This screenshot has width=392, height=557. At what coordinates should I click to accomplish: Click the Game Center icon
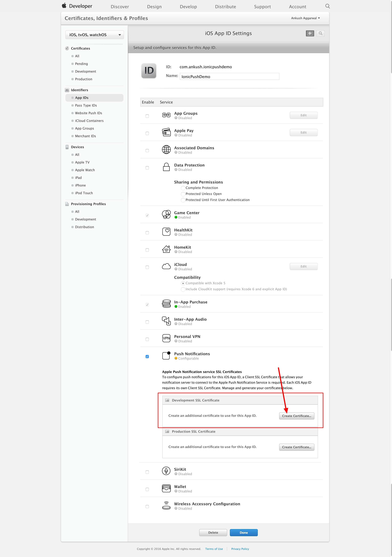coord(166,214)
